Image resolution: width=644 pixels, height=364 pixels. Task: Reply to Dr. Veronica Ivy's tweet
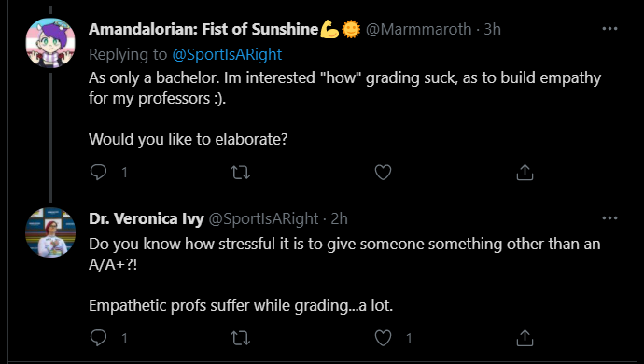98,338
